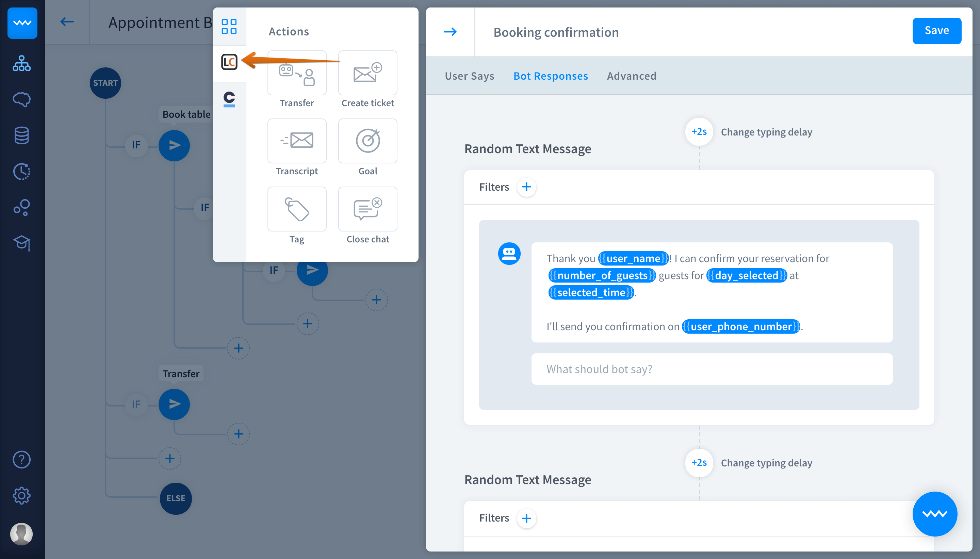The image size is (980, 559).
Task: Click the 'What should bot say?' field
Action: pos(712,369)
